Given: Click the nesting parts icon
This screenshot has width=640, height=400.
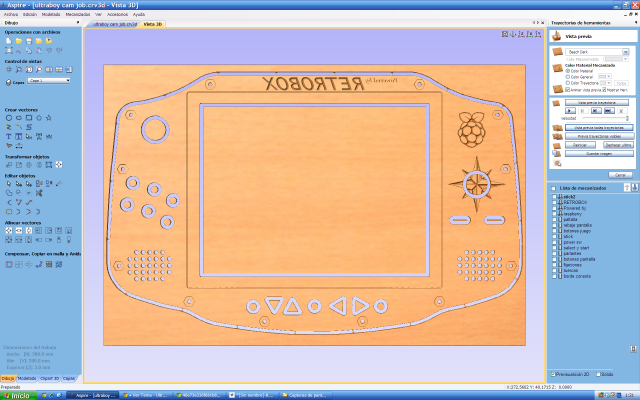Looking at the screenshot, I should coord(59,264).
